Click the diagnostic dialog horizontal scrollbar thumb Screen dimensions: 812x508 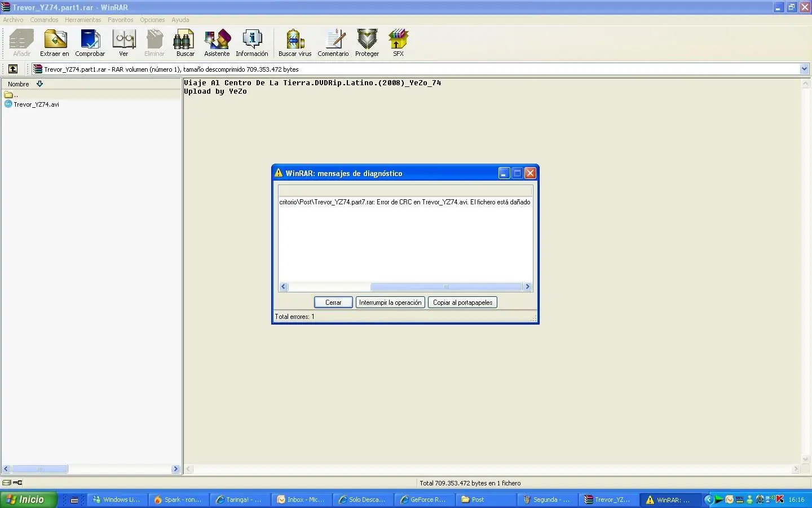pyautogui.click(x=447, y=287)
